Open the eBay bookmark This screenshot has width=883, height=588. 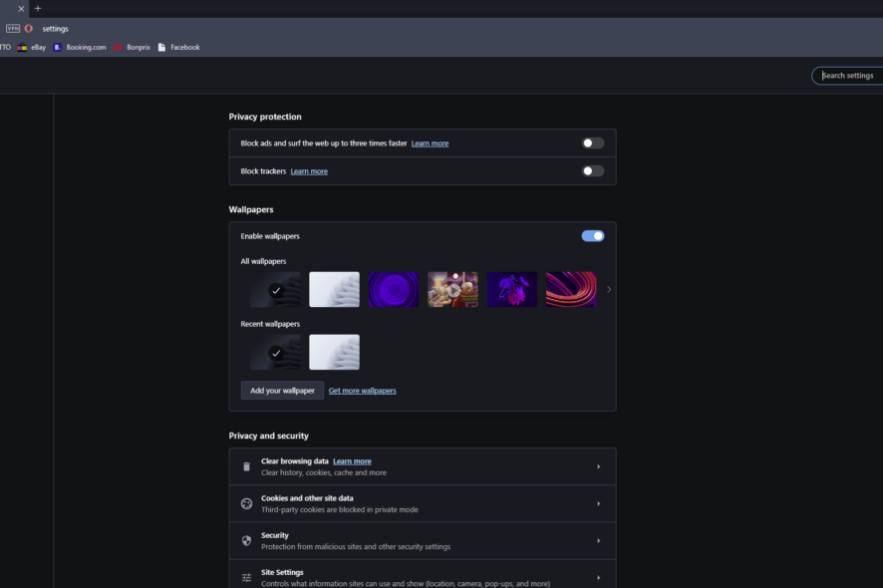click(32, 47)
